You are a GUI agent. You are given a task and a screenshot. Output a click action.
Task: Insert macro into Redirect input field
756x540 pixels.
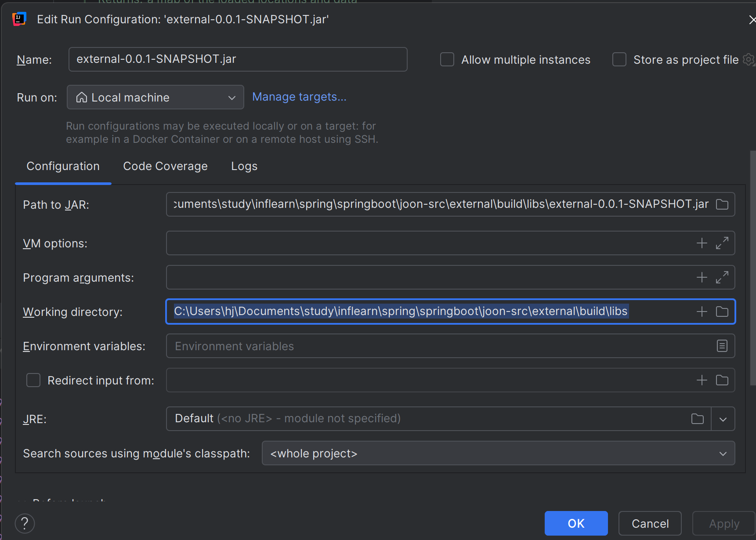(x=702, y=380)
